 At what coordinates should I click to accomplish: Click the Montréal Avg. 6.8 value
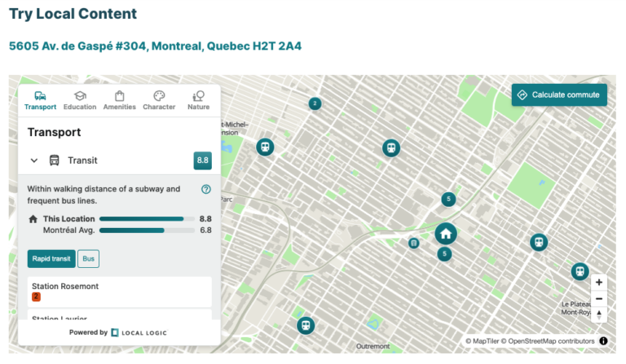pos(205,230)
